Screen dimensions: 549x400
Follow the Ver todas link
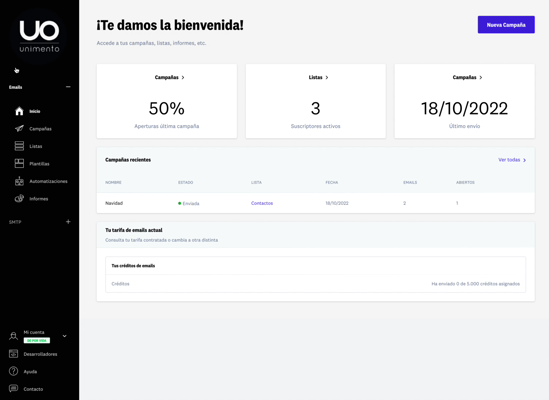pos(512,160)
